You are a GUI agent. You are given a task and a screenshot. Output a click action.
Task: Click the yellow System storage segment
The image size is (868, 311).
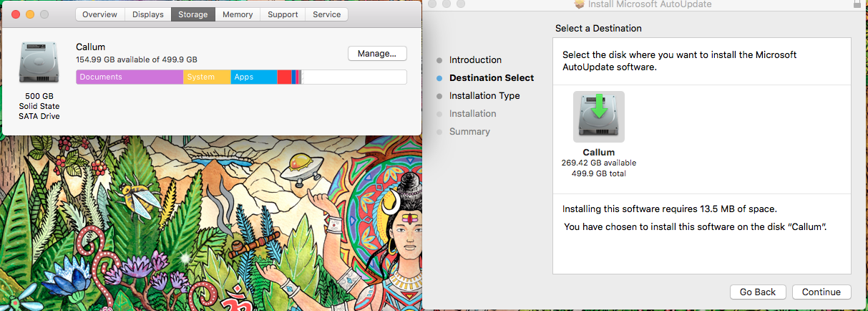[207, 77]
